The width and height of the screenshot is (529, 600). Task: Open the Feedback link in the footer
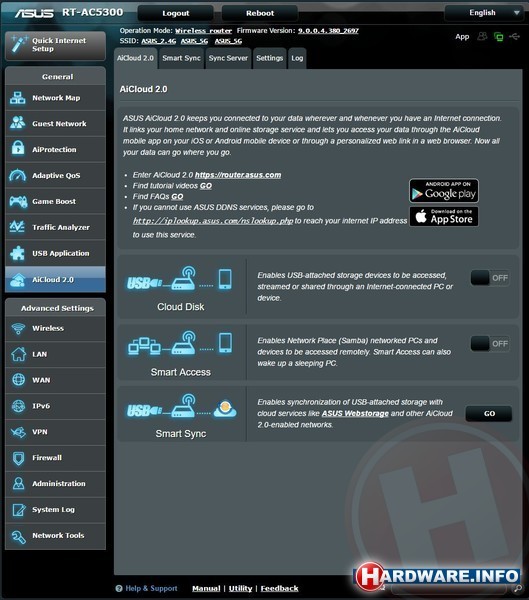(x=279, y=589)
